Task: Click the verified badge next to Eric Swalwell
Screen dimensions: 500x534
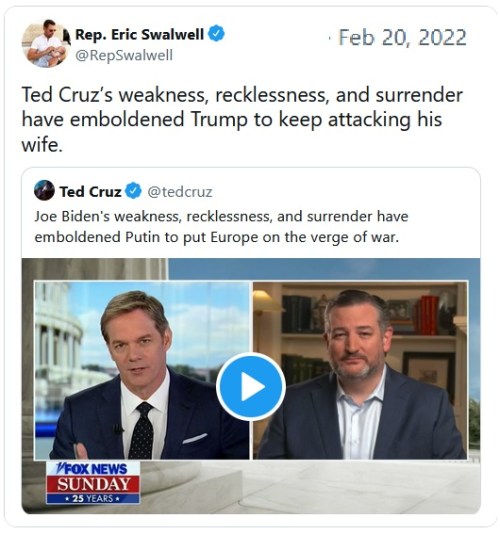Action: click(x=216, y=34)
